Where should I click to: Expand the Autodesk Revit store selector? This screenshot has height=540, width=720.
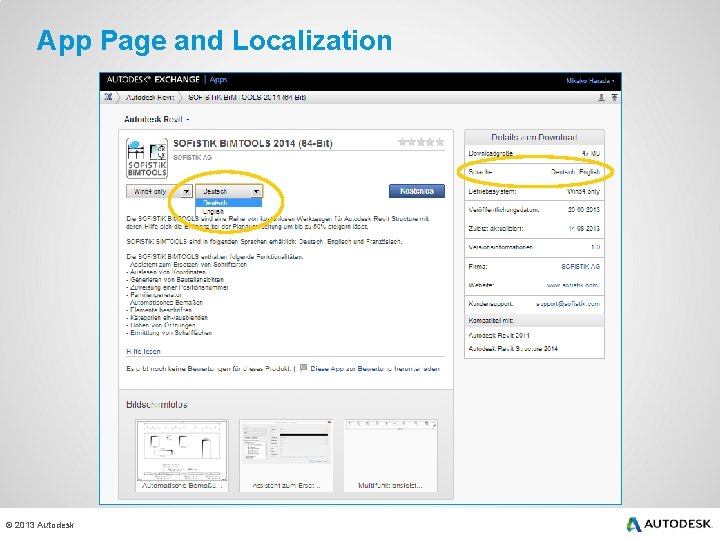point(157,119)
